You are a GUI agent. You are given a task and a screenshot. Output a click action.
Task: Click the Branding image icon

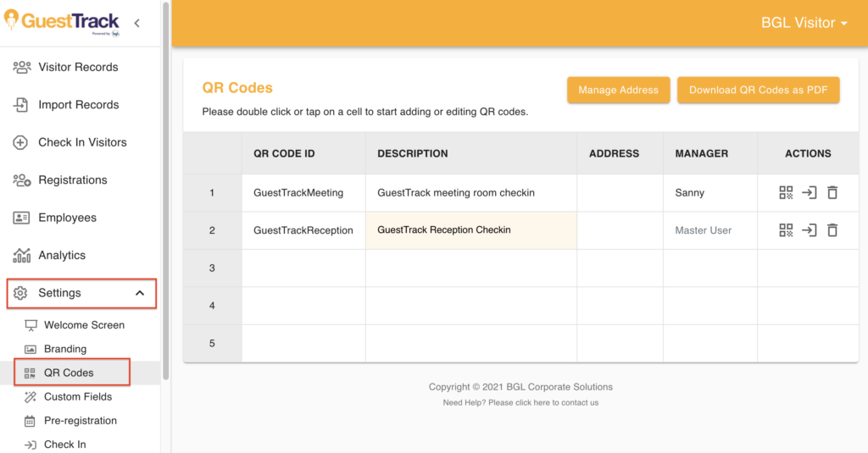tap(31, 349)
